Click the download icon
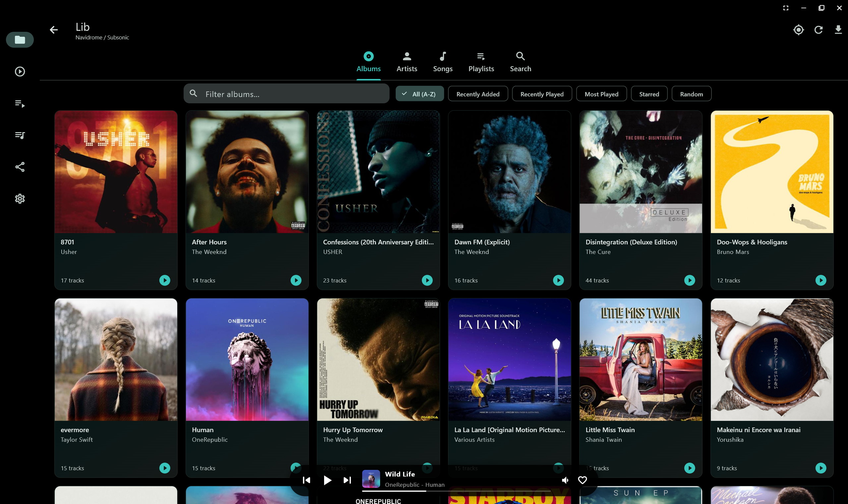This screenshot has width=848, height=504. point(838,30)
